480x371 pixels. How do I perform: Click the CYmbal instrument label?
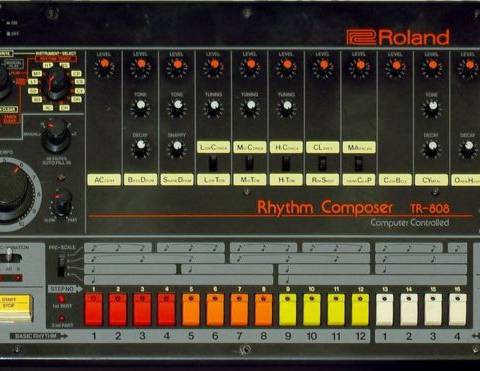pos(432,180)
